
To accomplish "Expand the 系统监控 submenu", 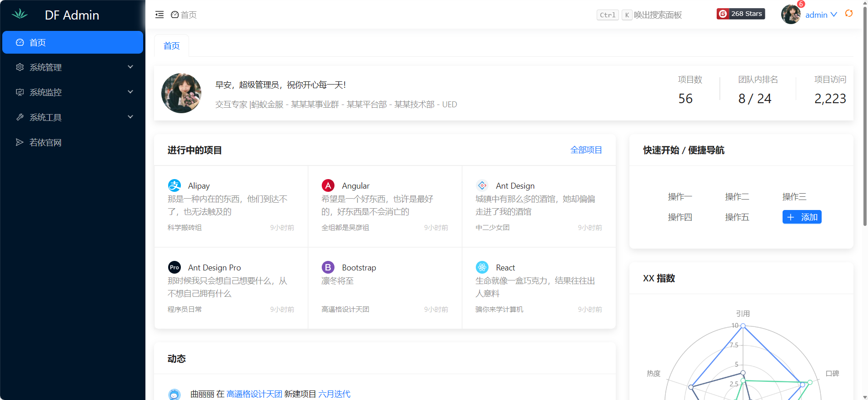I will (73, 92).
